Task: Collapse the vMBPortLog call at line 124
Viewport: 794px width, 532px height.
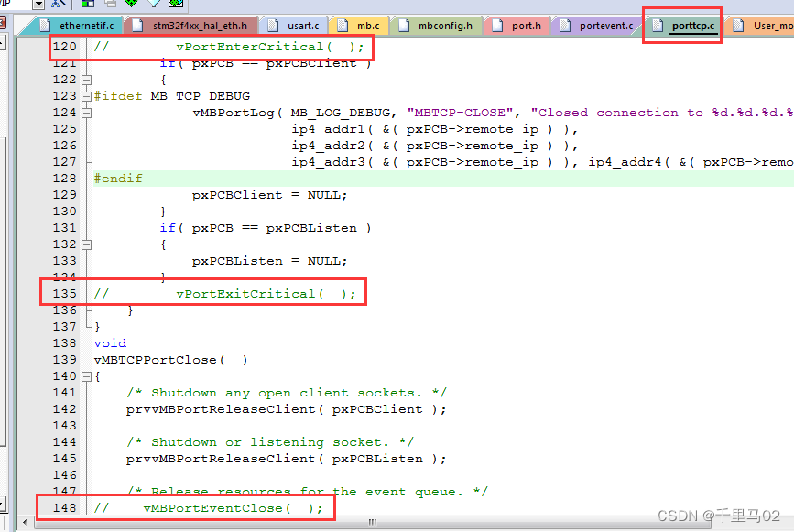Action: pyautogui.click(x=87, y=113)
